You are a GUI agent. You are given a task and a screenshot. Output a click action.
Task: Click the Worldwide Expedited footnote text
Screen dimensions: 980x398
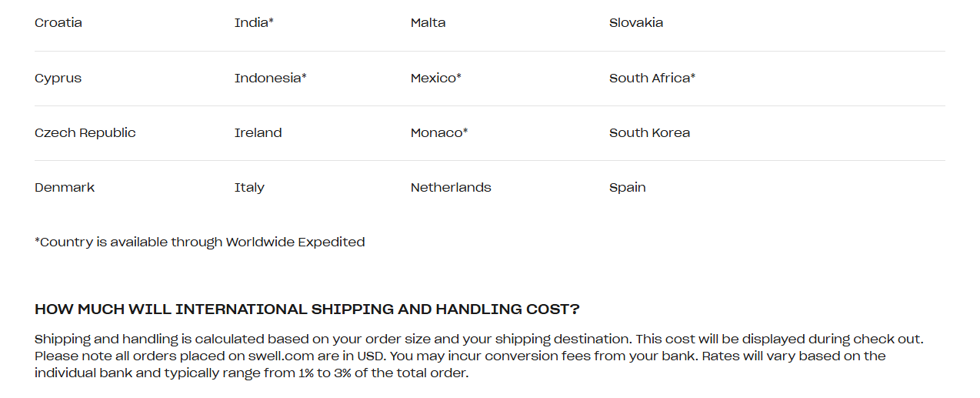[199, 242]
